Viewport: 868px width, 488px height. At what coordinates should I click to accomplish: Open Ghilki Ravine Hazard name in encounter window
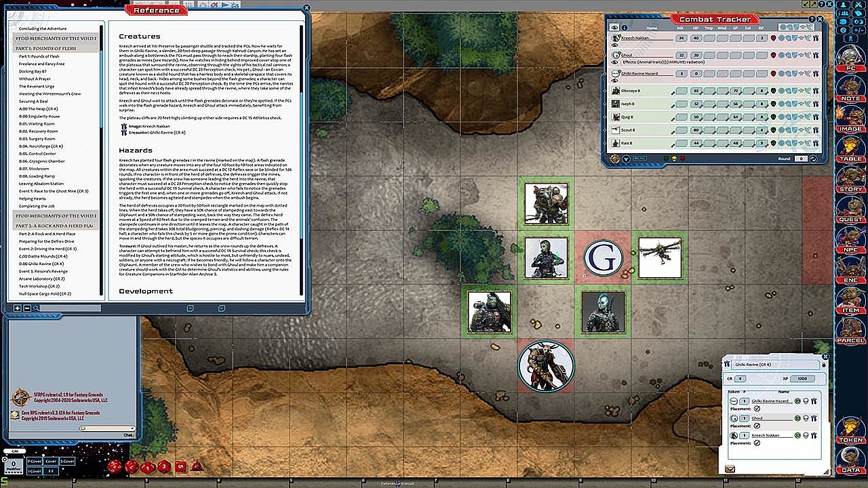[x=770, y=401]
